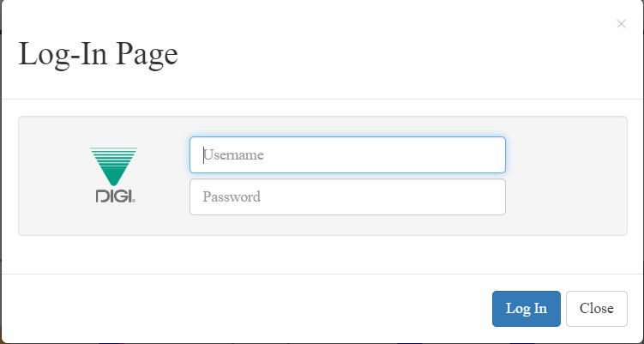Viewport: 644px width, 344px height.
Task: Close the Log-In Page dialog with the X
Action: (621, 24)
